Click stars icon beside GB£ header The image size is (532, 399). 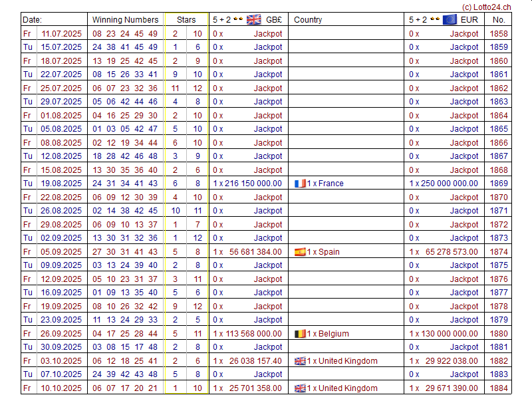click(x=239, y=19)
